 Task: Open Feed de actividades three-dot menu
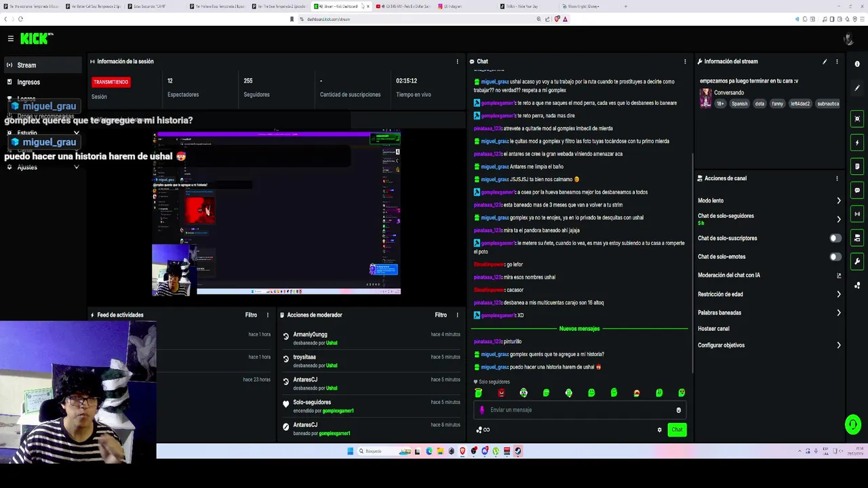[x=268, y=315]
